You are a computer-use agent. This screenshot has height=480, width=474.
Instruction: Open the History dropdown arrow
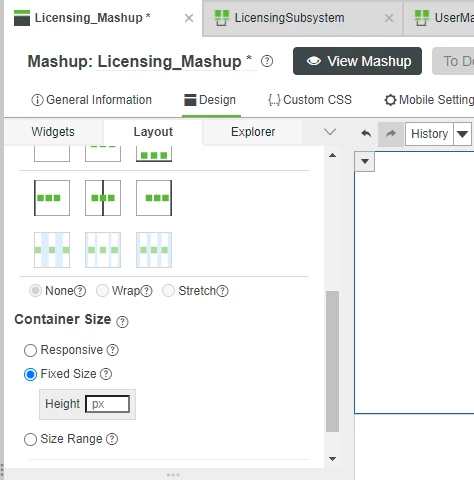462,134
